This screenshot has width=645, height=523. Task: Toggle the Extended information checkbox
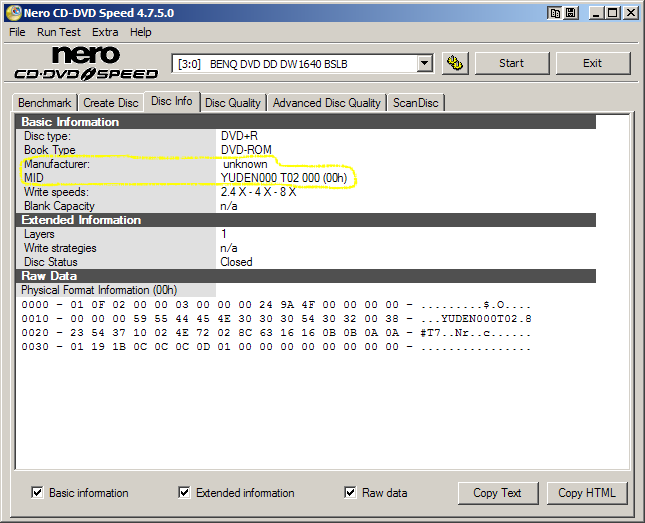click(x=184, y=493)
